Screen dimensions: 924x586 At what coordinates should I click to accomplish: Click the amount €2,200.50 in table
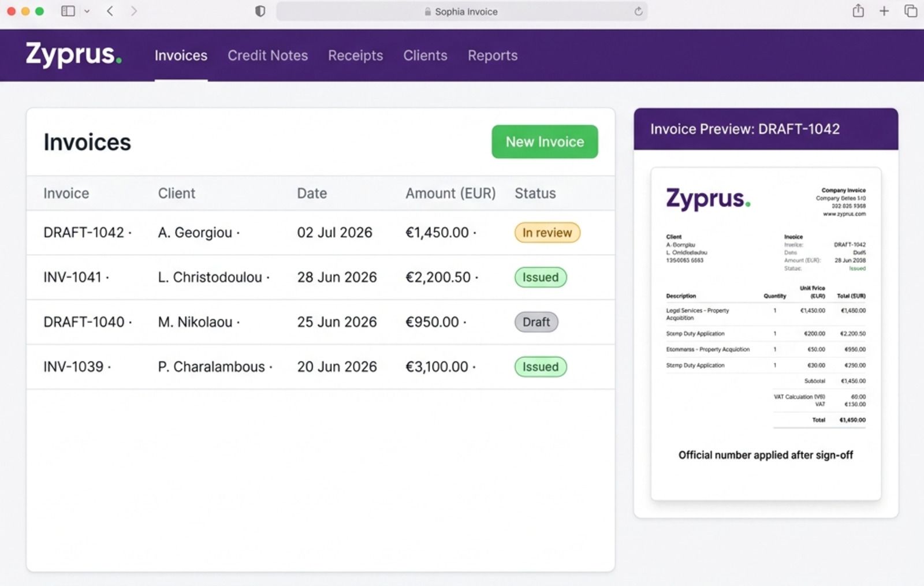coord(438,277)
